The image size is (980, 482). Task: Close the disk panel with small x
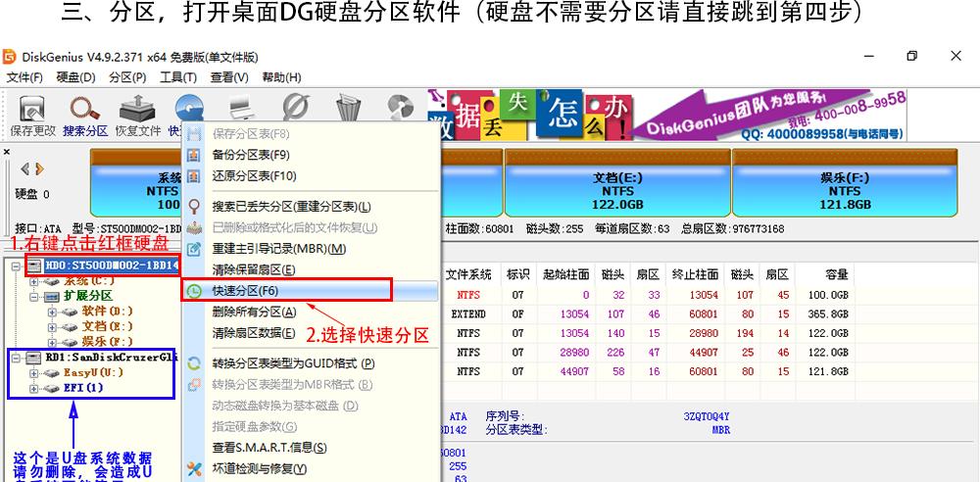(7, 152)
